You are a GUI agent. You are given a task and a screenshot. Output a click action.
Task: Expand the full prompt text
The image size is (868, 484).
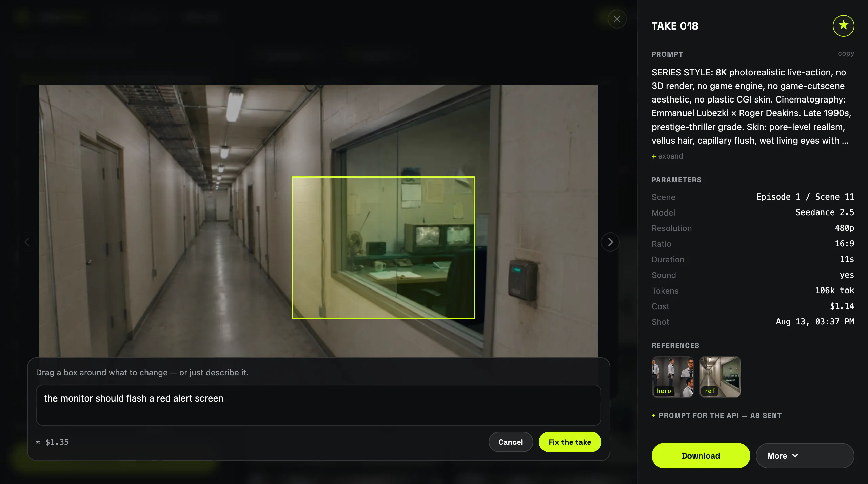(667, 156)
